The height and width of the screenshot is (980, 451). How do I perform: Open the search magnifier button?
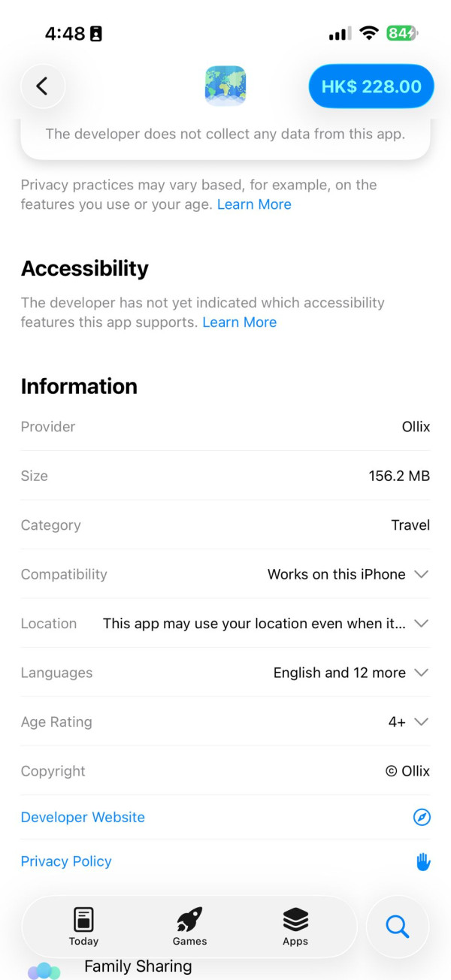click(397, 927)
